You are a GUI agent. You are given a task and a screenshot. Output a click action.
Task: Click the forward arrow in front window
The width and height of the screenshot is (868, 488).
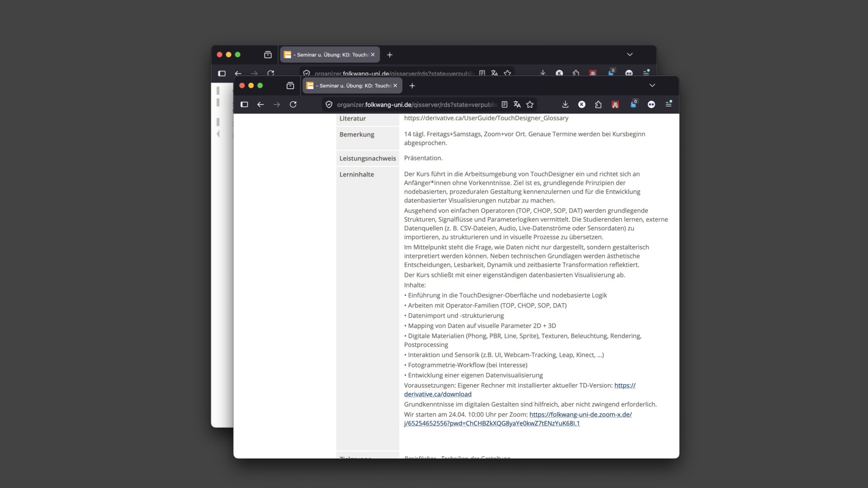pyautogui.click(x=277, y=104)
